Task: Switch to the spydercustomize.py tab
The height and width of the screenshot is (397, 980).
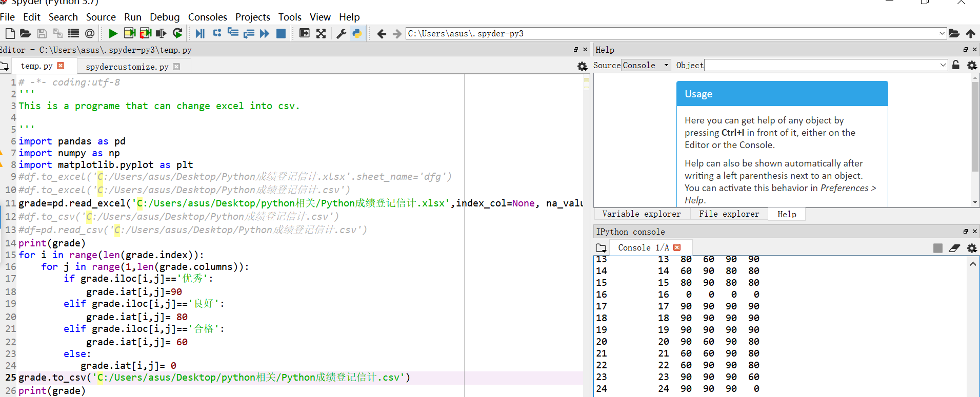Action: pyautogui.click(x=127, y=67)
